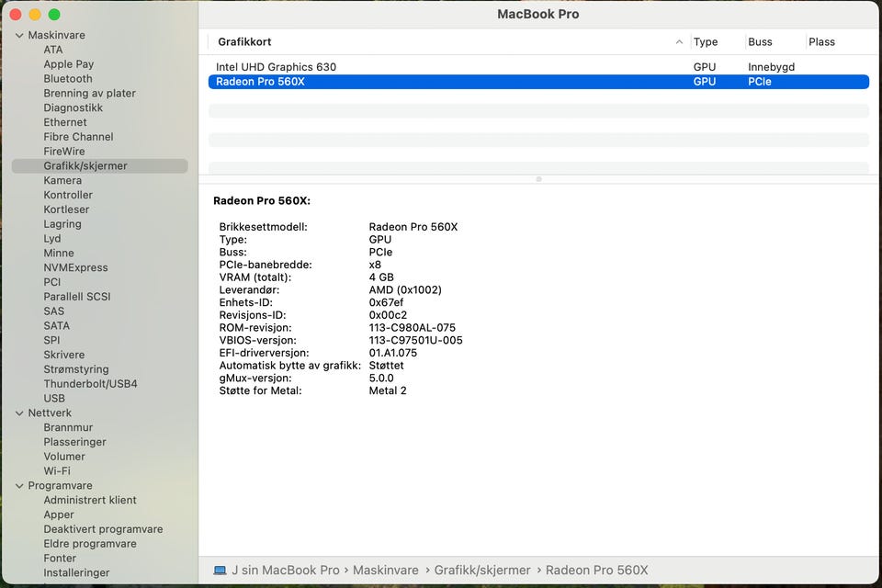Open Kortleser in the sidebar

[x=66, y=209]
